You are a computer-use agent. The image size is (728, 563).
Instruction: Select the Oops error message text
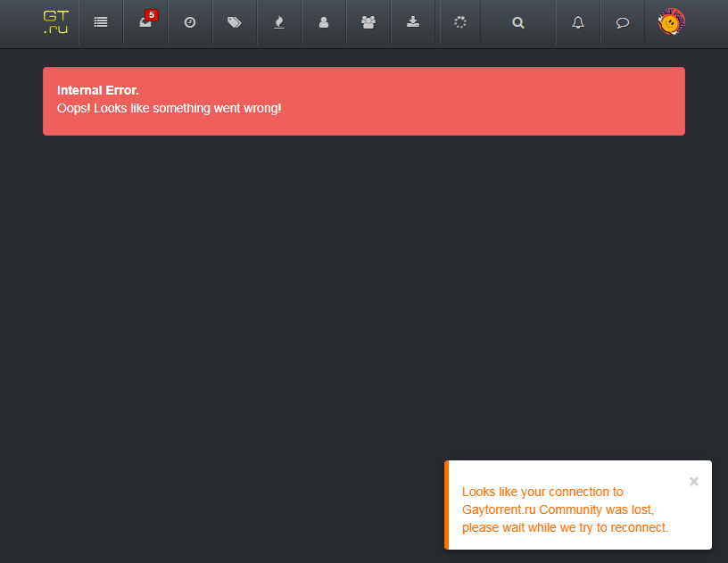click(x=170, y=108)
